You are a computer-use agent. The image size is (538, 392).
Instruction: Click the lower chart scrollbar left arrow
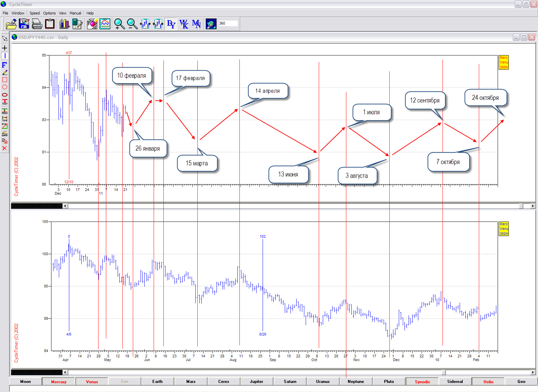pos(65,372)
